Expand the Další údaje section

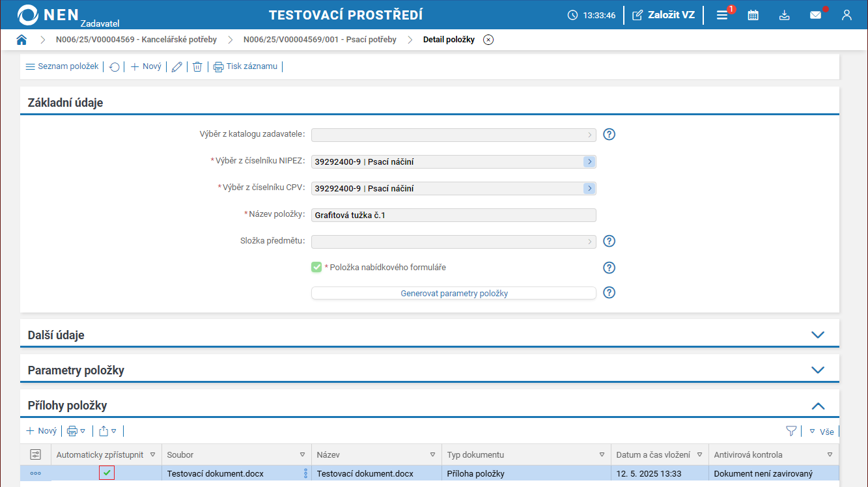coord(818,335)
